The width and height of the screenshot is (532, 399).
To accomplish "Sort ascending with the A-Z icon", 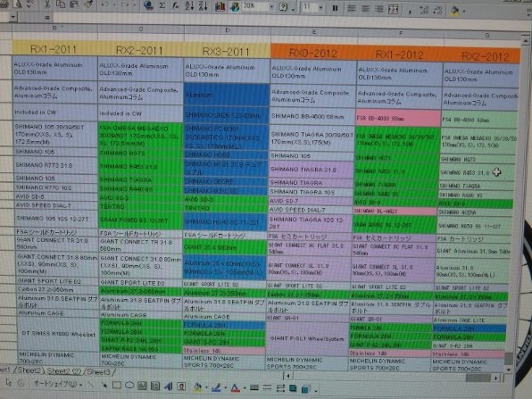I will coord(189,5).
